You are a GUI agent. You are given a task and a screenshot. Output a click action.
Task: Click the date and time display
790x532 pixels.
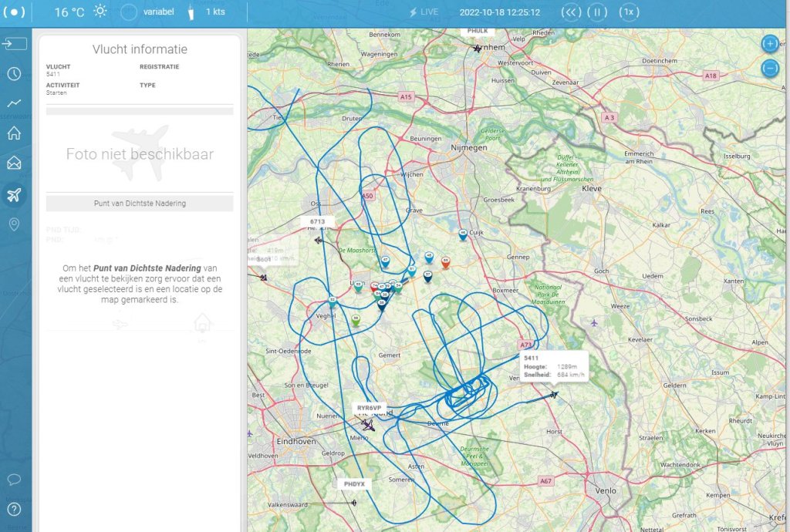[499, 12]
